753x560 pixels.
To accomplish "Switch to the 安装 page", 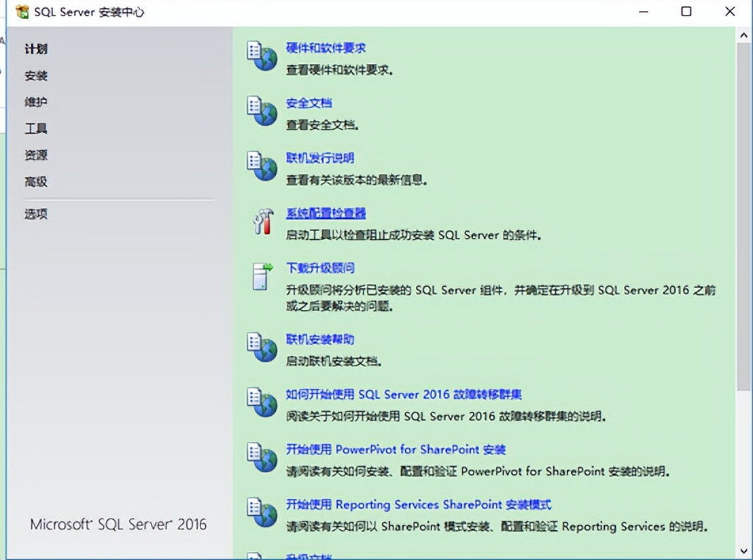I will [36, 76].
